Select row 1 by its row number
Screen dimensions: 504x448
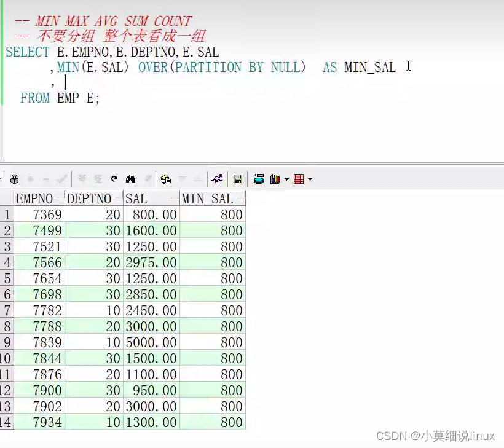coord(7,214)
